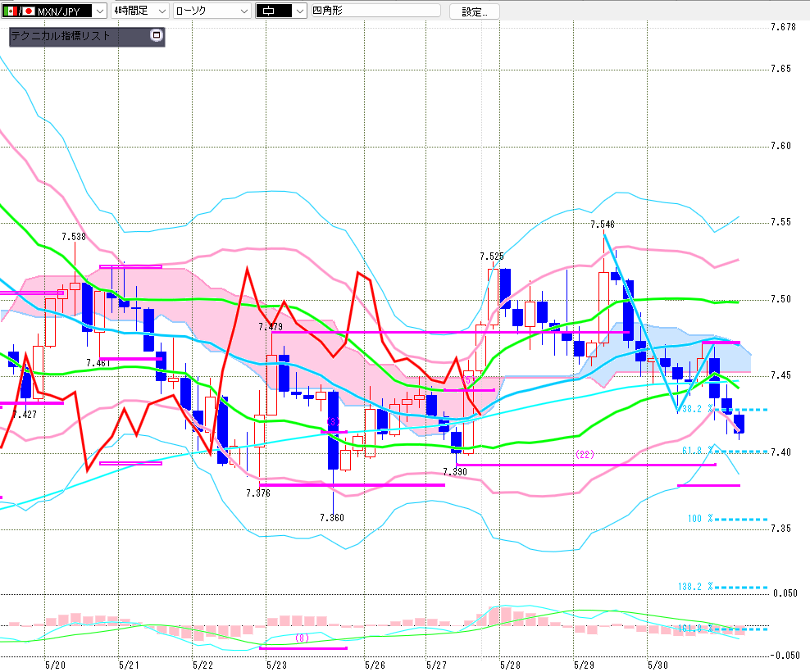
Task: Open the MXN/JPY currency pair dropdown
Action: click(54, 11)
